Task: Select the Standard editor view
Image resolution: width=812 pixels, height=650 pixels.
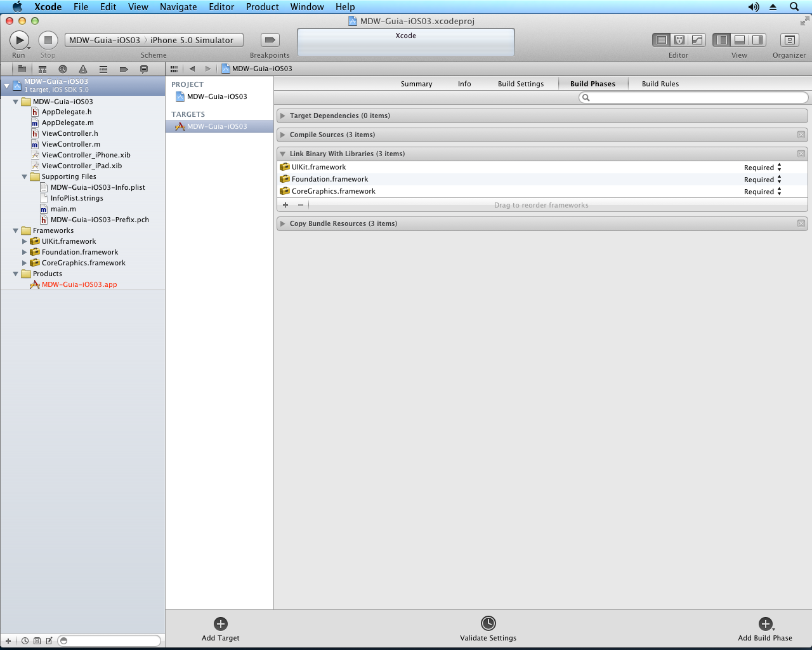Action: click(661, 40)
